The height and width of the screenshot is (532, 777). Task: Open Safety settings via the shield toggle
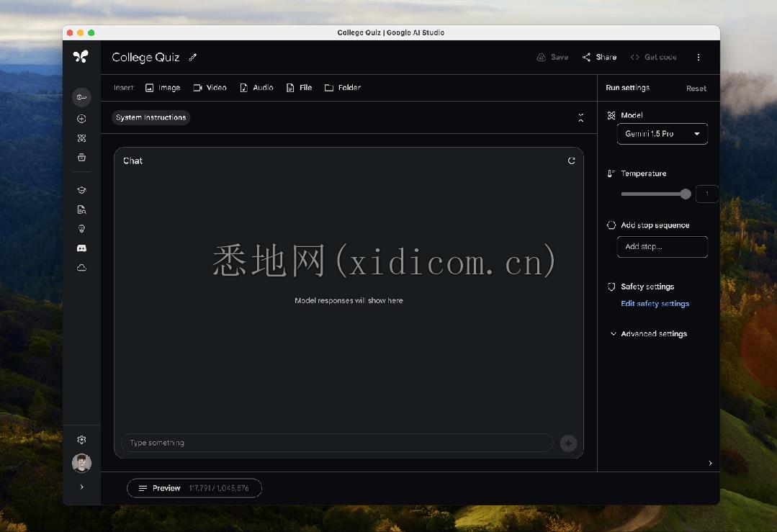(x=611, y=287)
